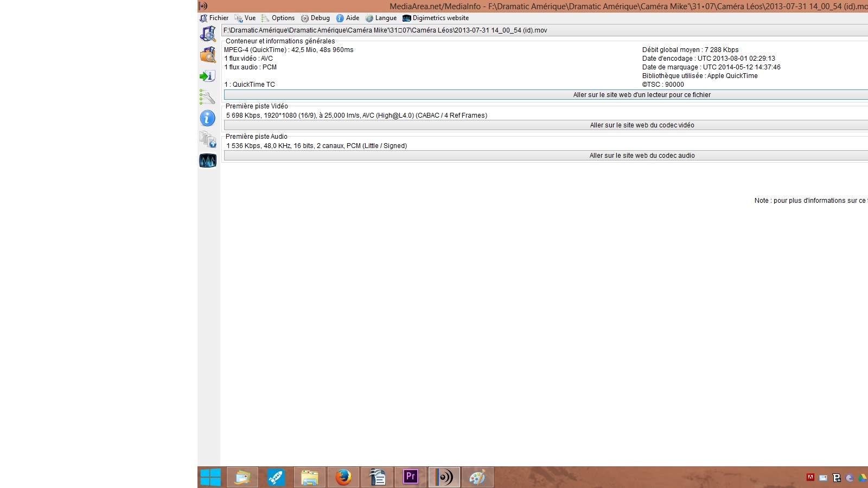Viewport: 868px width, 488px height.
Task: Click the export info icon with green arrow
Action: [208, 76]
